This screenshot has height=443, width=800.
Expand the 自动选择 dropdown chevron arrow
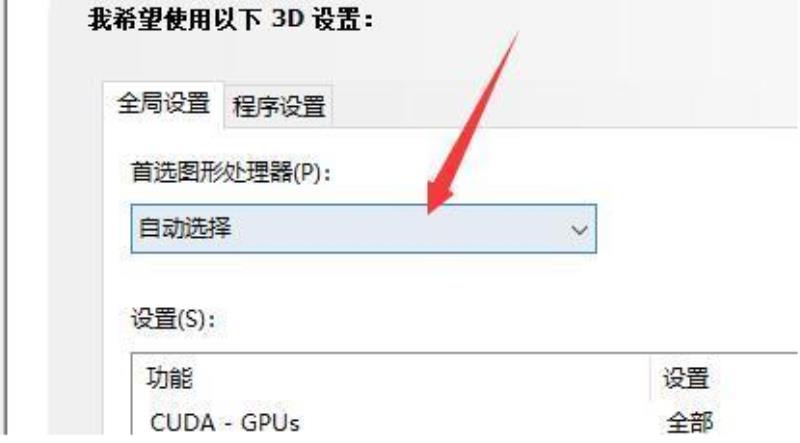(x=579, y=230)
